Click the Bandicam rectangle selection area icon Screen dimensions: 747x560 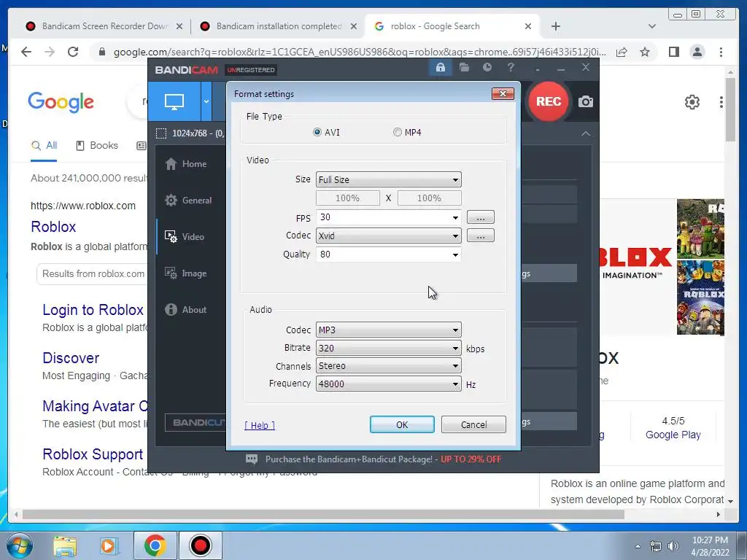pyautogui.click(x=161, y=133)
